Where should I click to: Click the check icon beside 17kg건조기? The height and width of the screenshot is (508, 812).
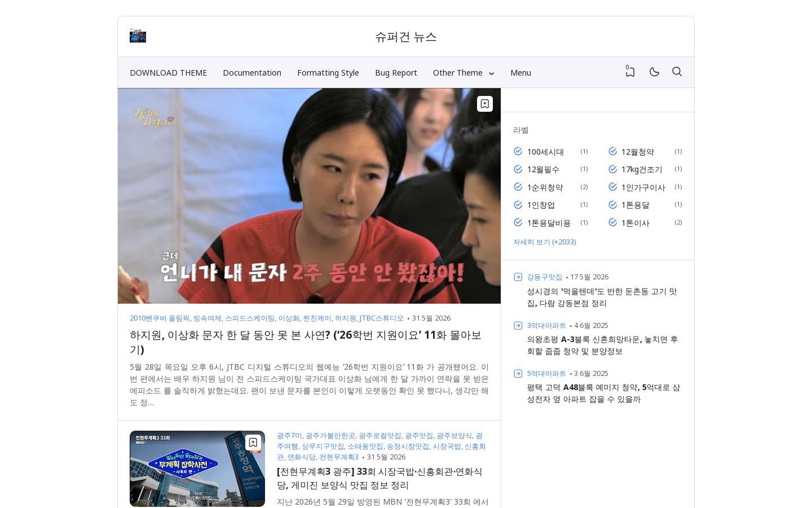612,169
